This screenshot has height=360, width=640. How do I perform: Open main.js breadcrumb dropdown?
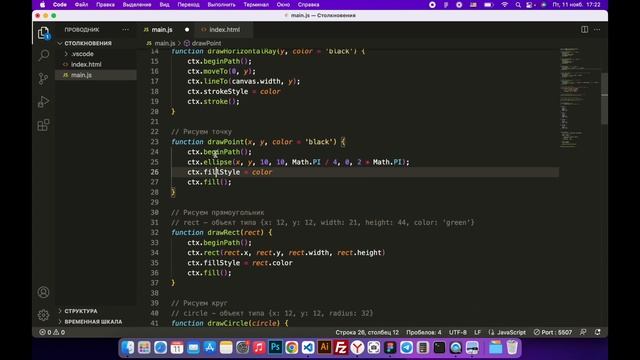pos(161,43)
